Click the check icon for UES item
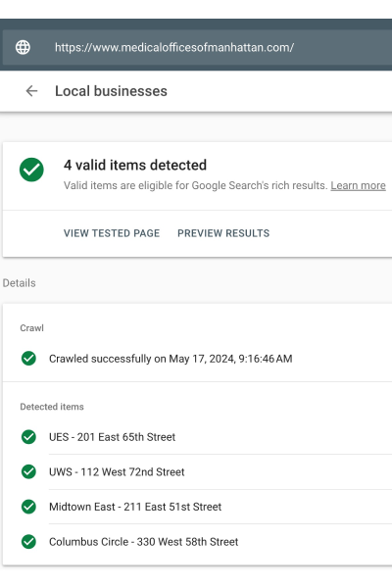The height and width of the screenshot is (588, 392). click(x=28, y=437)
